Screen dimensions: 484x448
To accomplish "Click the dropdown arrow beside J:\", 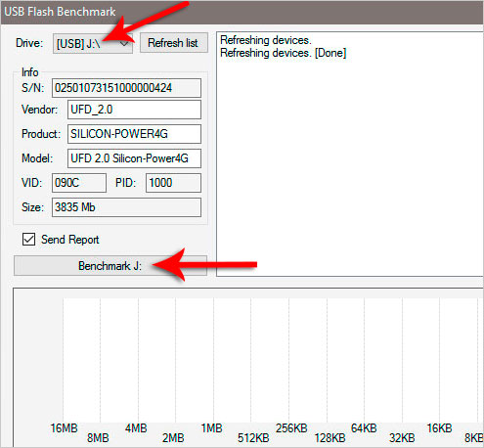I will (x=124, y=43).
